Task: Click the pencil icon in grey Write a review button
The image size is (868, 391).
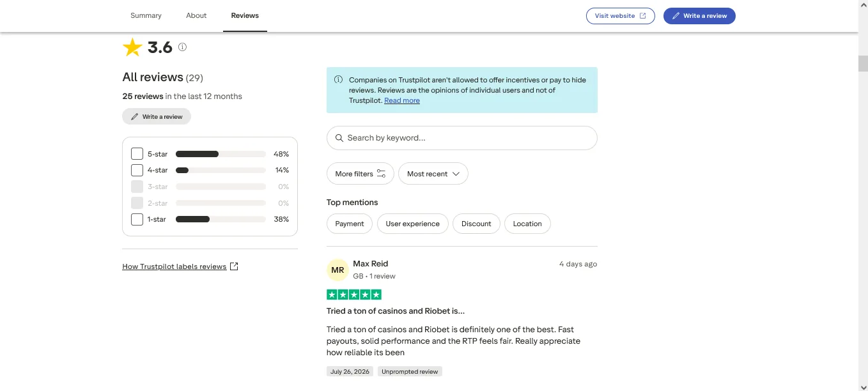Action: coord(134,117)
